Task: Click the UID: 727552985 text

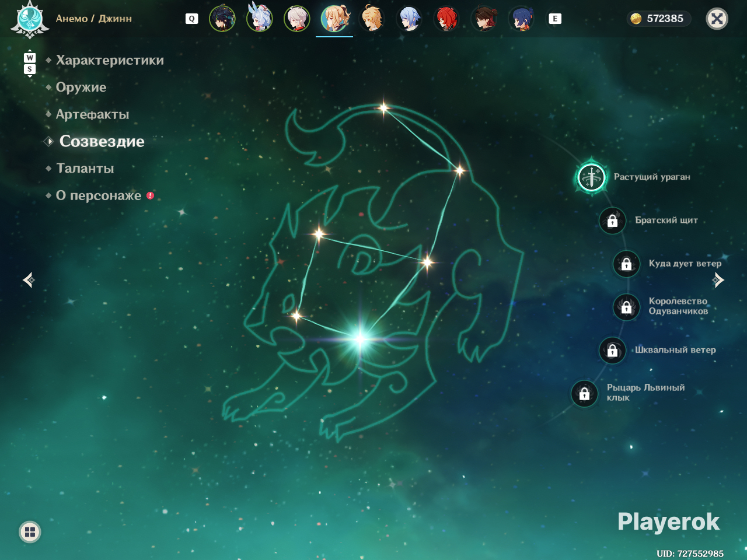Action: click(690, 554)
